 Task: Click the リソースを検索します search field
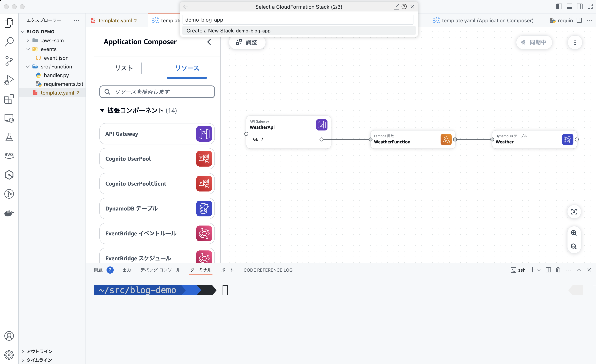coord(157,92)
